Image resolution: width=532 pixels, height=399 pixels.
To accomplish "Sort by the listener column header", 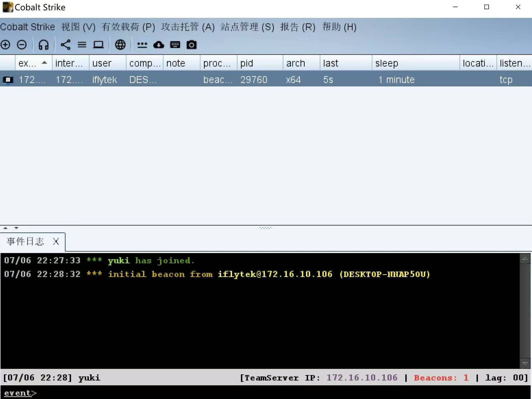I will [515, 63].
